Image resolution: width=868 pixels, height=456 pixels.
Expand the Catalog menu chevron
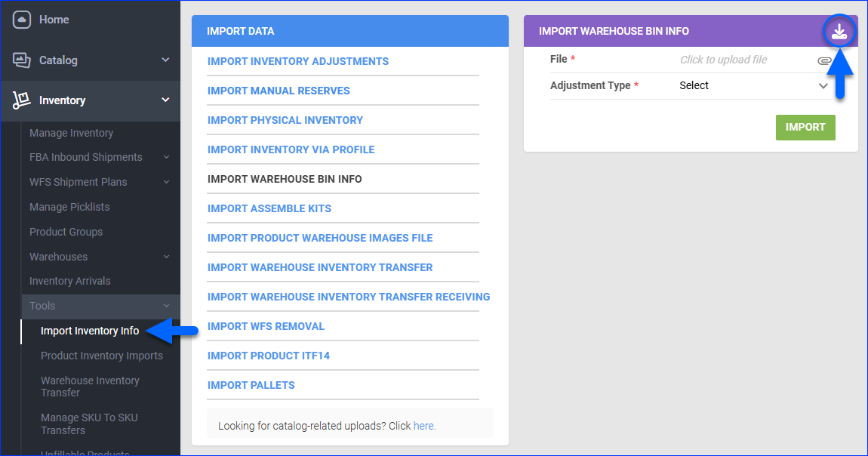coord(165,60)
